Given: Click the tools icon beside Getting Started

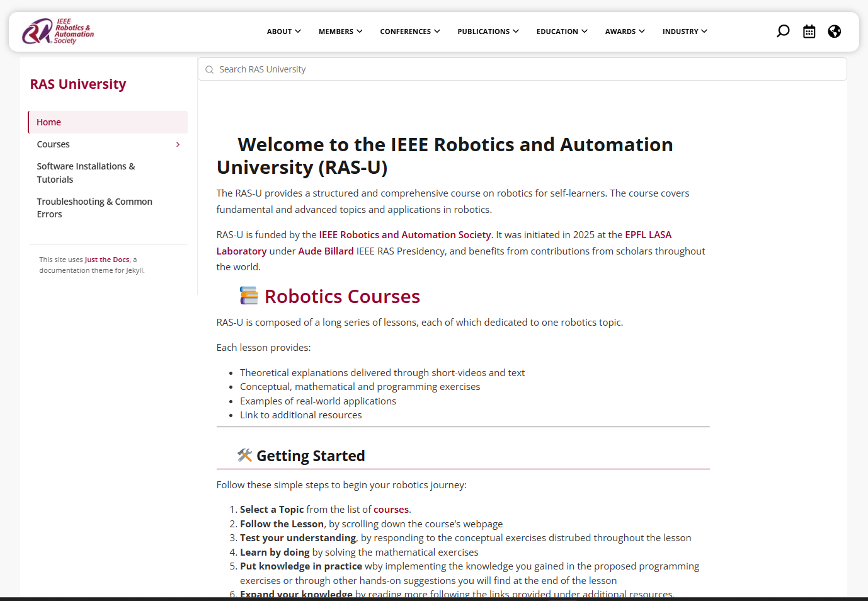Looking at the screenshot, I should 244,455.
